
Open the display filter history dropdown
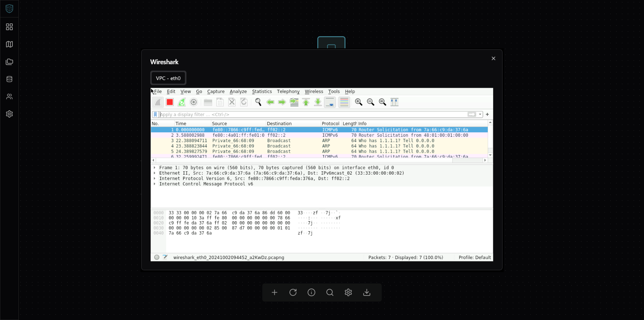480,115
